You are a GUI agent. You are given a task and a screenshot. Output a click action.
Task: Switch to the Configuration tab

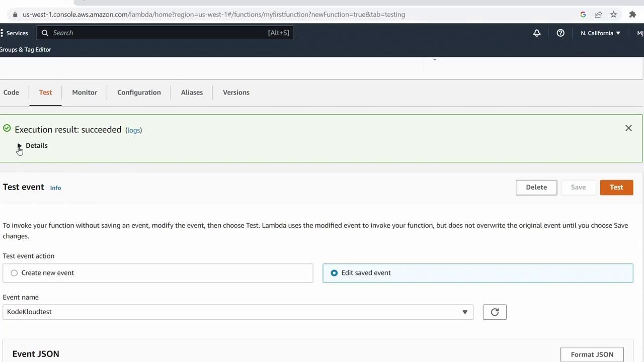[x=139, y=93]
